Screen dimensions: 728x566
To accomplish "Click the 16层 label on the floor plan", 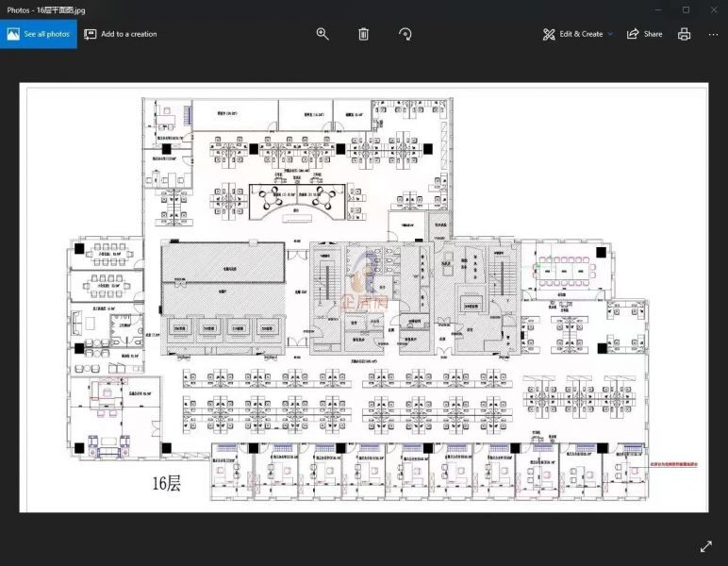I will (167, 484).
